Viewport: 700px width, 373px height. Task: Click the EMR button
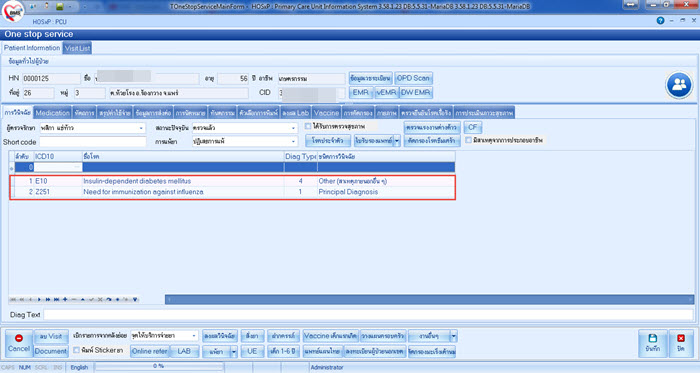click(x=361, y=92)
